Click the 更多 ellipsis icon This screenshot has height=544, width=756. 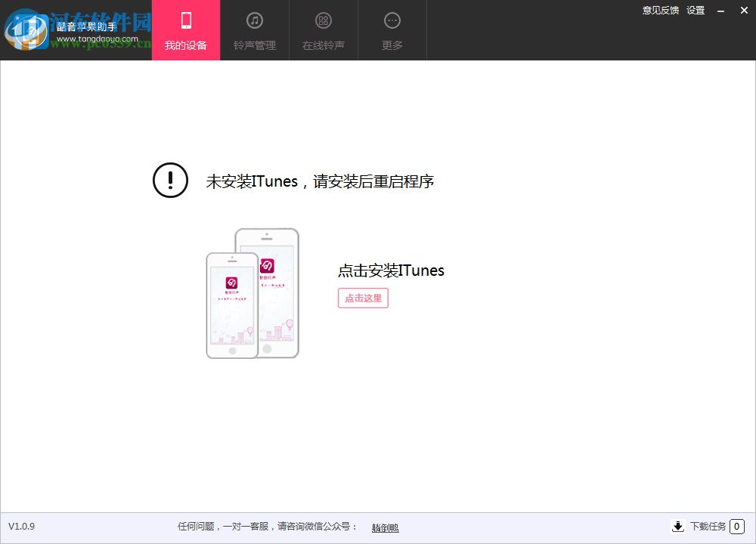tap(392, 19)
